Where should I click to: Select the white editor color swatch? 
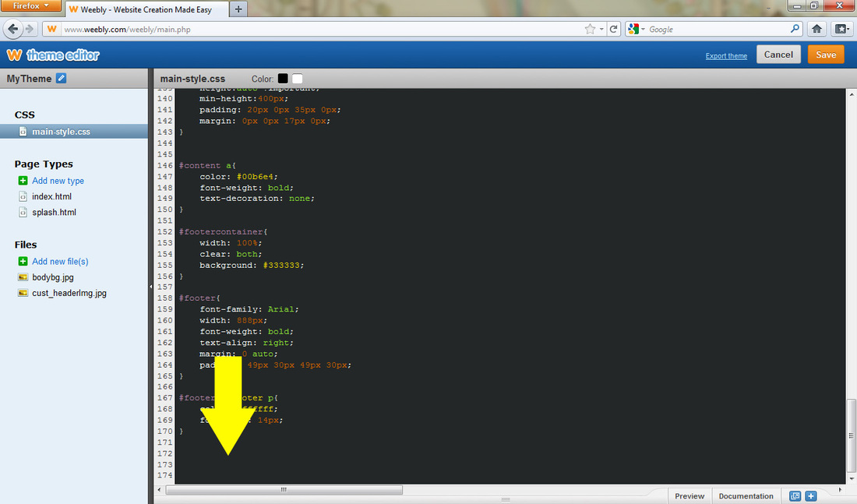297,79
